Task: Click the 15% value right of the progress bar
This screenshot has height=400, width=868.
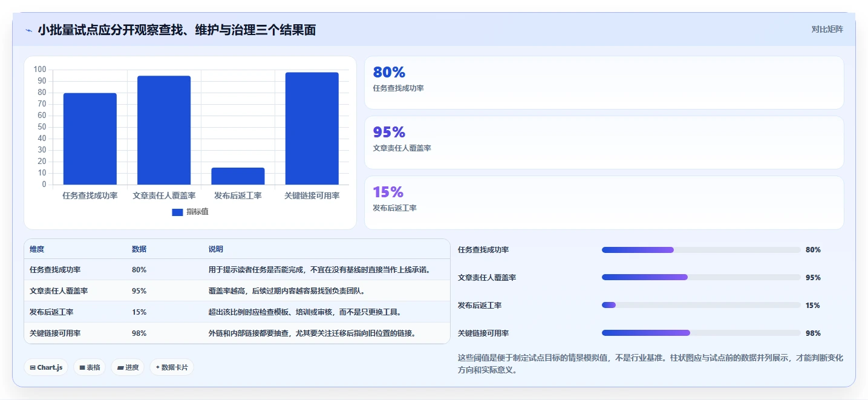Action: pyautogui.click(x=813, y=306)
